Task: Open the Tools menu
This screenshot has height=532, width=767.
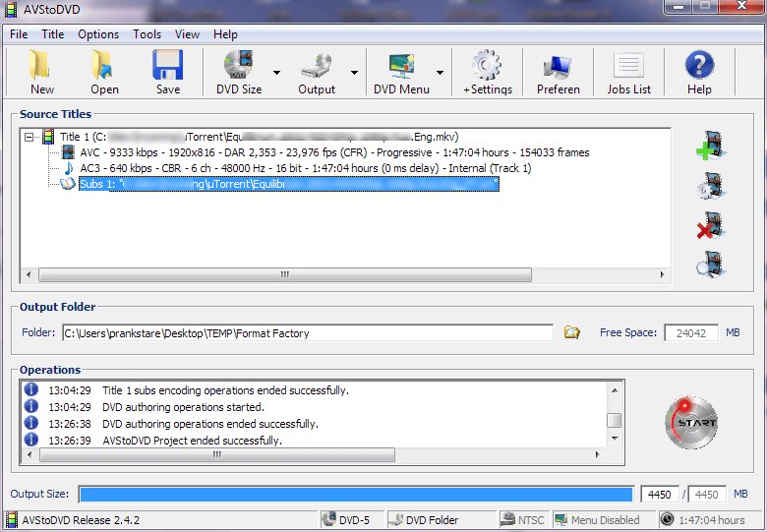Action: (x=147, y=34)
